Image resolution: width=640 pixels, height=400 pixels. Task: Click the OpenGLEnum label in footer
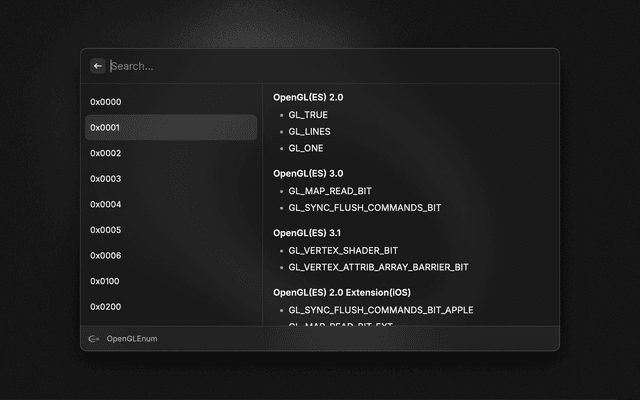point(132,339)
